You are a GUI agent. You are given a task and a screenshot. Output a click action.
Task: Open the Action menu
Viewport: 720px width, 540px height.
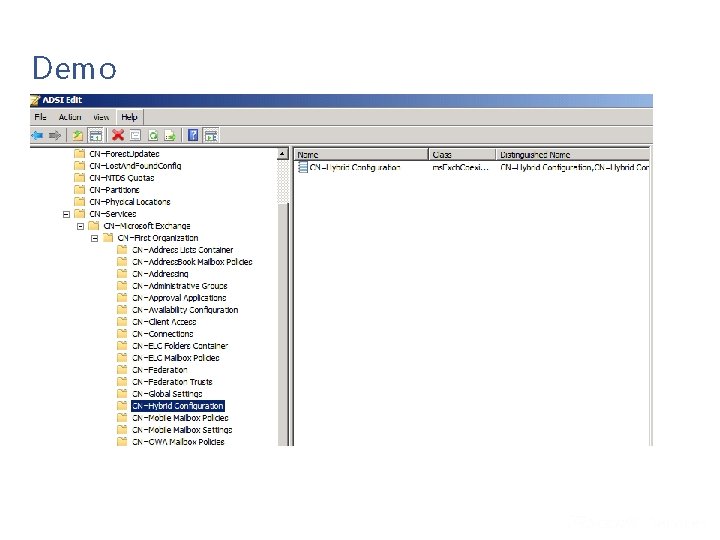[70, 117]
